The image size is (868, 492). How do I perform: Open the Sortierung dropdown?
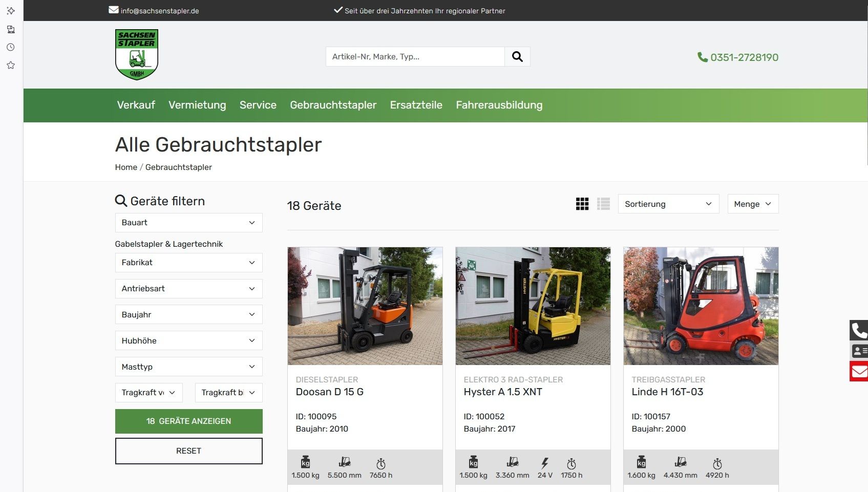[x=668, y=204]
